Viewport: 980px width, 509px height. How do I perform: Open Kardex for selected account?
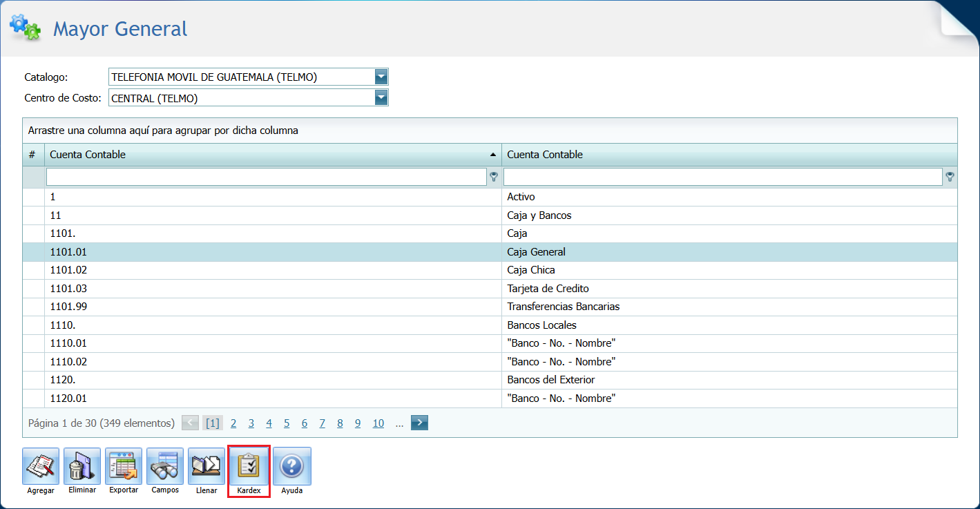point(249,467)
